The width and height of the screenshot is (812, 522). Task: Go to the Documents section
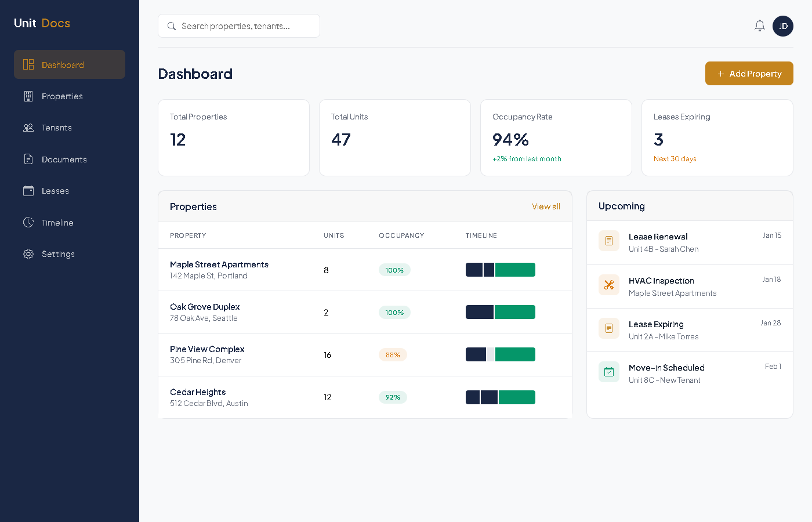coord(64,159)
